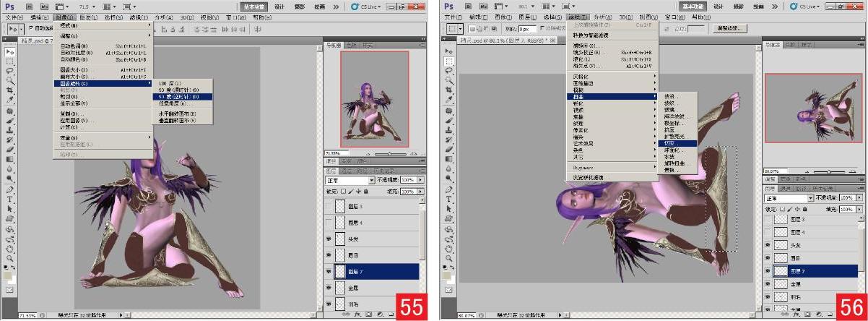Viewport: 868px width, 321px height.
Task: Switch to the 摄影 workspace, left window
Action: coord(298,6)
